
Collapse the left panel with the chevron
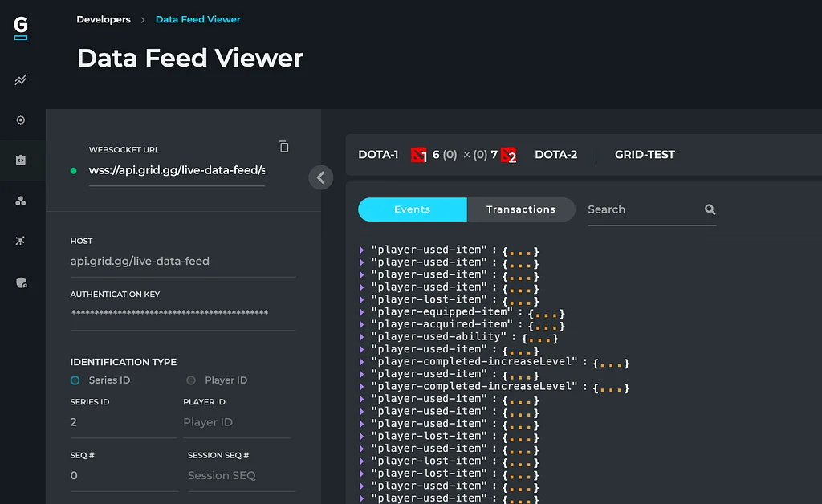tap(321, 177)
